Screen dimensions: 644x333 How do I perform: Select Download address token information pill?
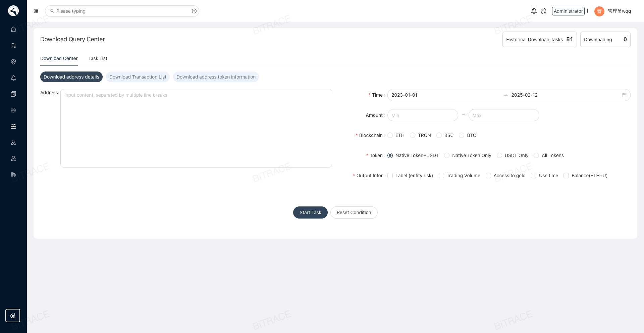(216, 77)
